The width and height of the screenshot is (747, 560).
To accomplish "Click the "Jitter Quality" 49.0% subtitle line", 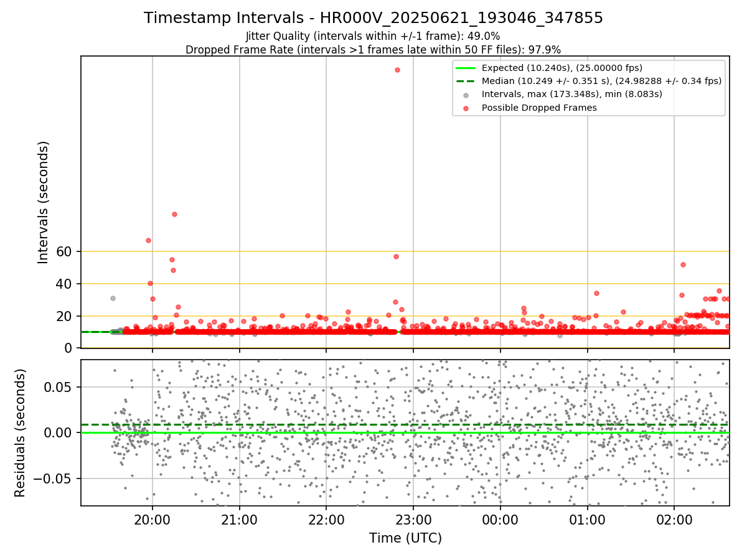I will [x=374, y=36].
